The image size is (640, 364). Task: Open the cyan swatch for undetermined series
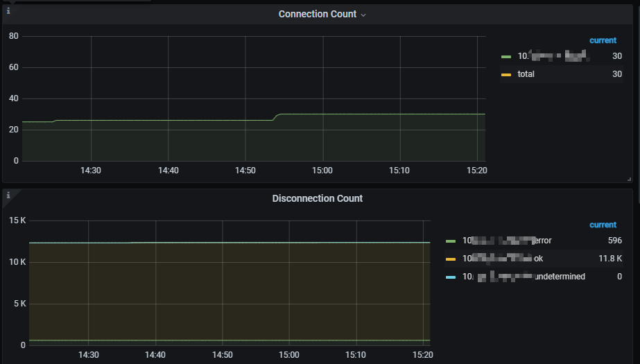[451, 277]
